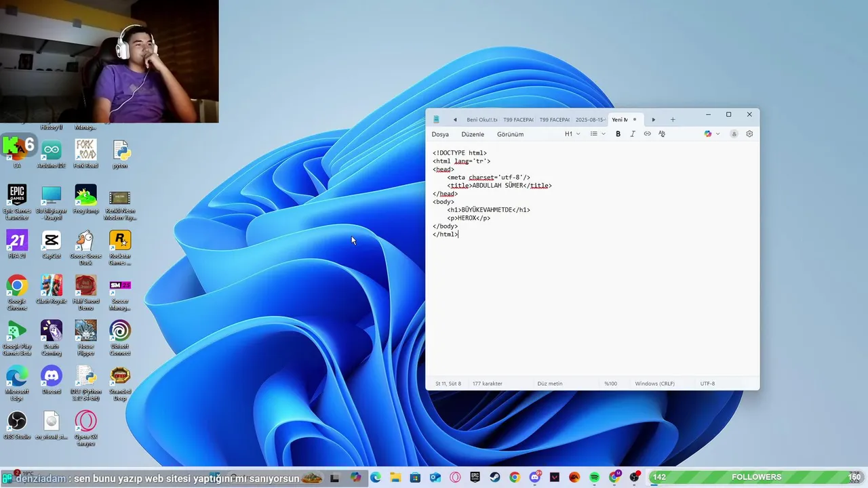Click the 177 karakter count in status bar

pos(488,384)
